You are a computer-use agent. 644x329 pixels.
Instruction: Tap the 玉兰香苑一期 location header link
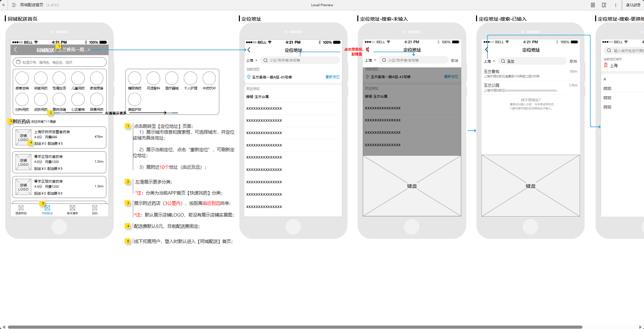point(74,50)
